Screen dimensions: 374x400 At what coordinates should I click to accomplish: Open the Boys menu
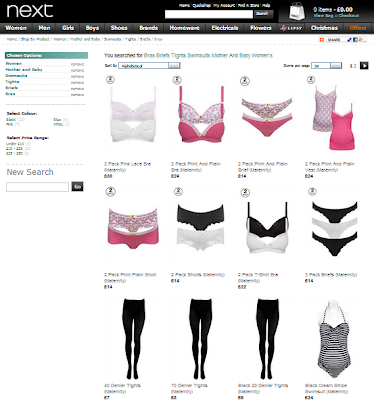[92, 28]
